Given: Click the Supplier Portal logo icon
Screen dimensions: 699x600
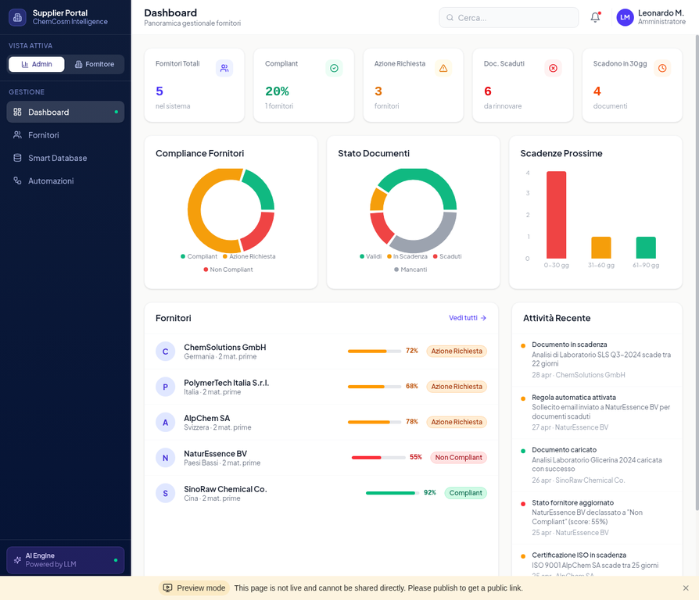Looking at the screenshot, I should (17, 17).
